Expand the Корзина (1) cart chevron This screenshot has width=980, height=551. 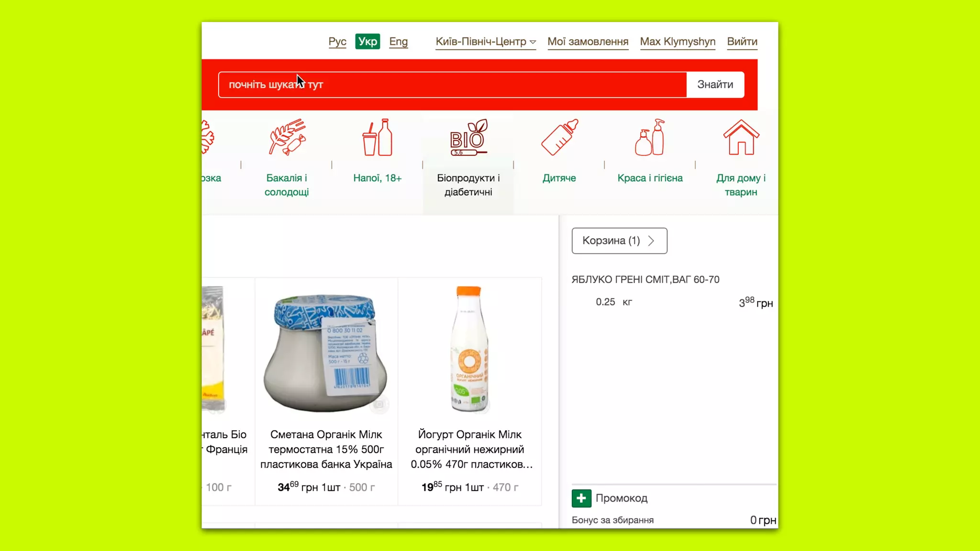(651, 241)
